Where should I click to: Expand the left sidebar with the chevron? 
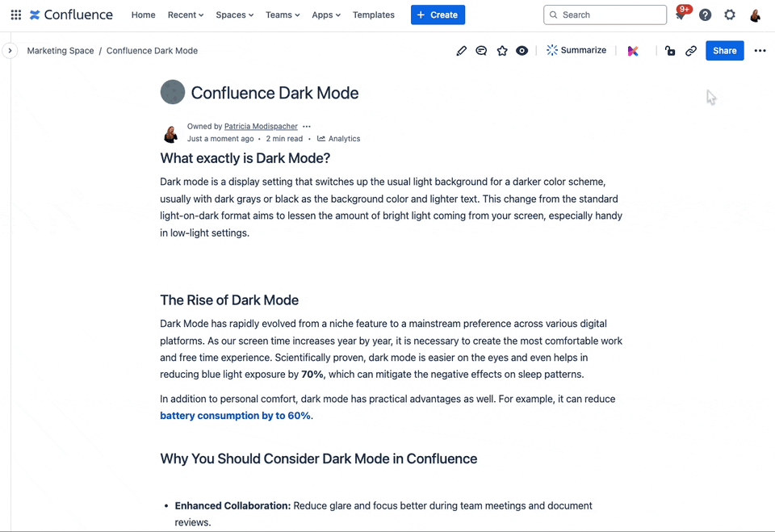tap(10, 50)
